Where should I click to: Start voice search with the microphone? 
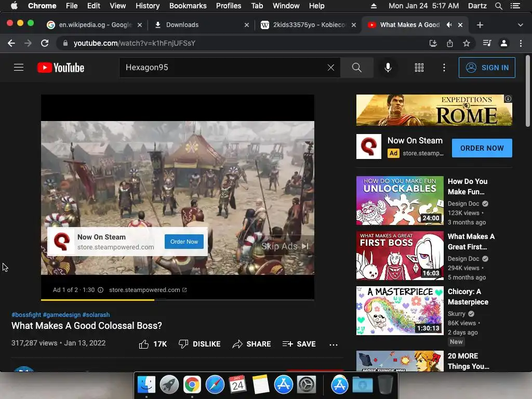[x=388, y=68]
